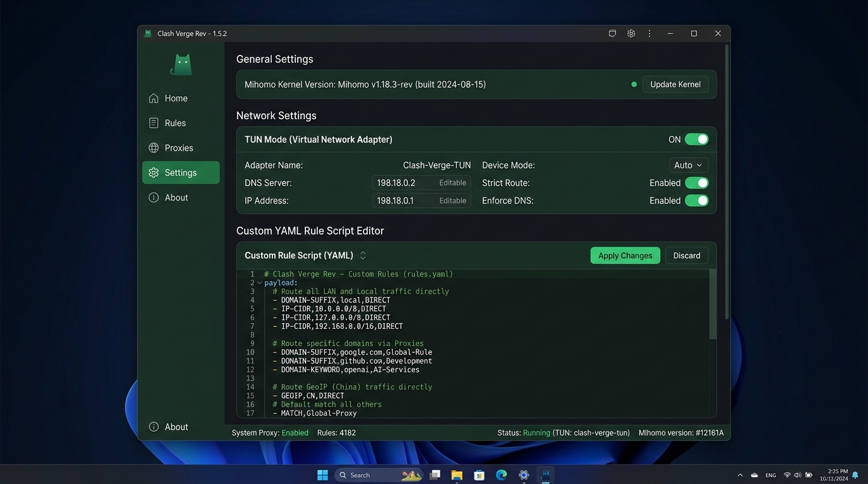Disable the Strict Route toggle
The width and height of the screenshot is (868, 484).
696,183
